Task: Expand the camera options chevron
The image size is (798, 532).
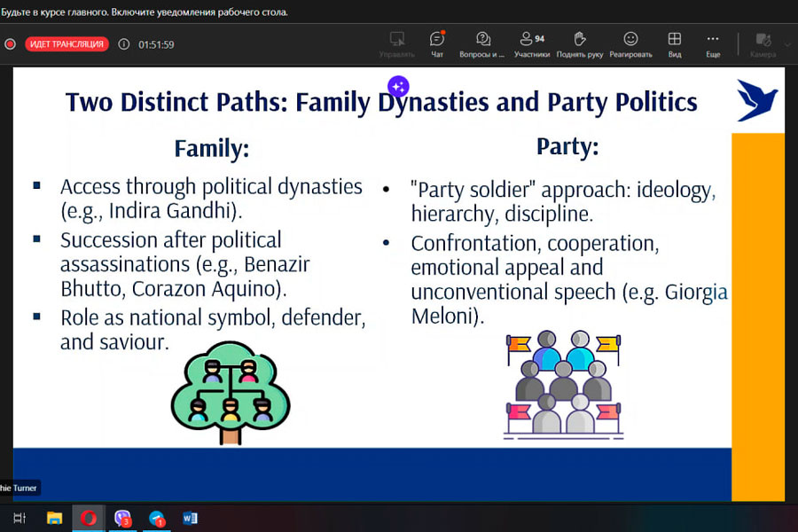Action: (x=787, y=43)
